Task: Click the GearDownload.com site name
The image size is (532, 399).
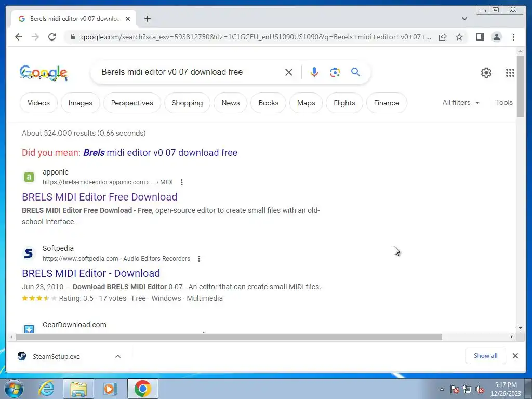Action: 74,325
